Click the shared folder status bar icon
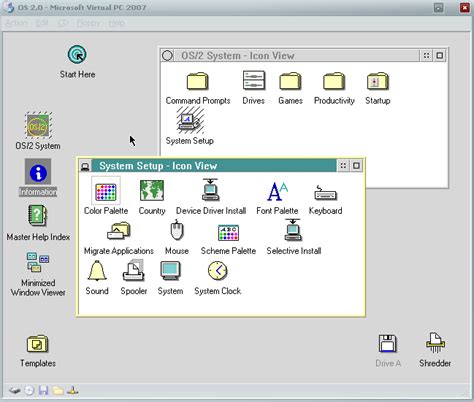This screenshot has width=474, height=402. pos(58,390)
